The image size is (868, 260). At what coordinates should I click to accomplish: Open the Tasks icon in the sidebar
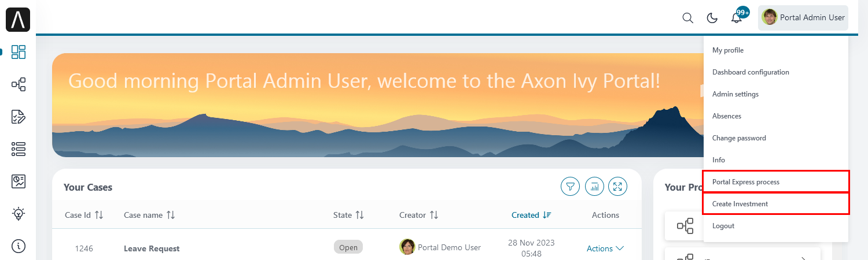19,117
